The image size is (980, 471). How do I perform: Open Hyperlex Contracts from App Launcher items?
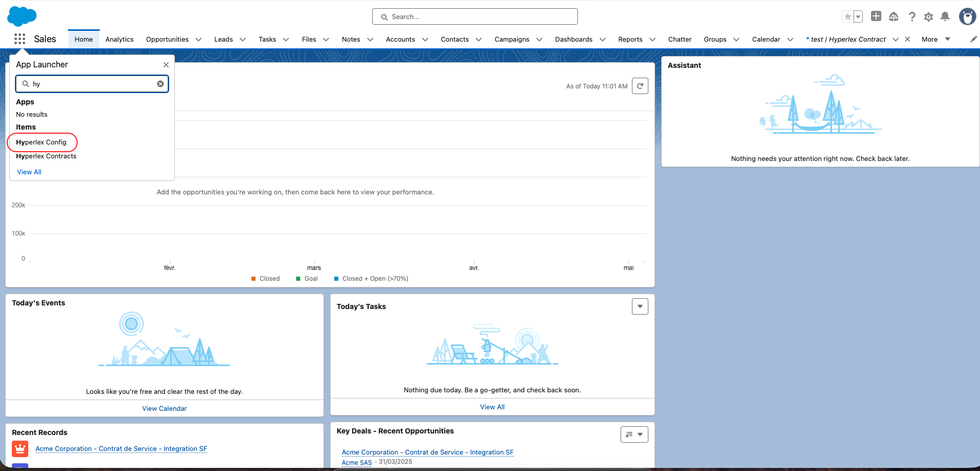46,156
